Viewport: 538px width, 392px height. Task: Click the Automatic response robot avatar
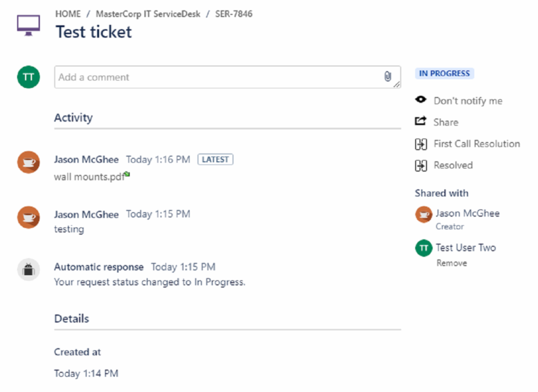pos(28,270)
